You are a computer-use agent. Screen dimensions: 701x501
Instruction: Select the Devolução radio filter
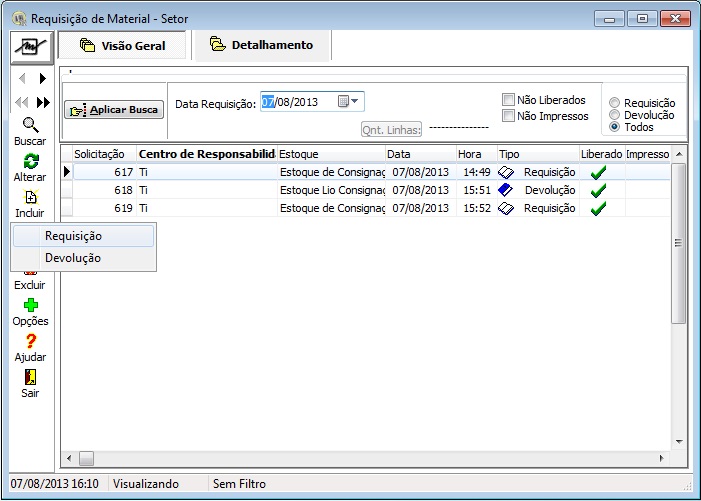(614, 115)
